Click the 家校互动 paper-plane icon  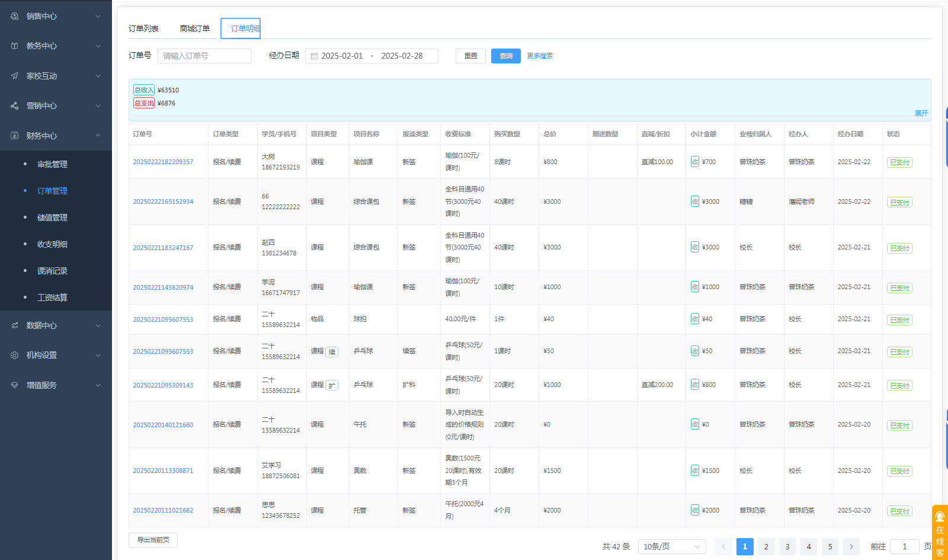click(15, 76)
